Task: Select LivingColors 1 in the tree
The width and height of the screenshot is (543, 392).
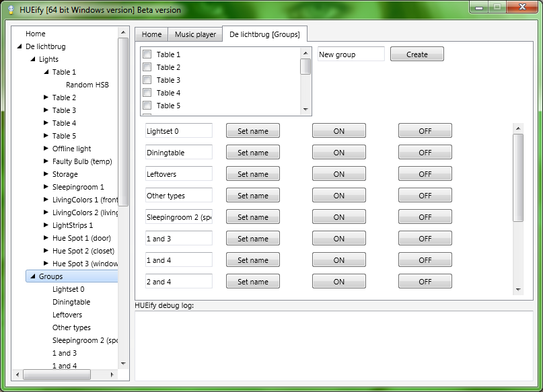Action: pos(85,200)
